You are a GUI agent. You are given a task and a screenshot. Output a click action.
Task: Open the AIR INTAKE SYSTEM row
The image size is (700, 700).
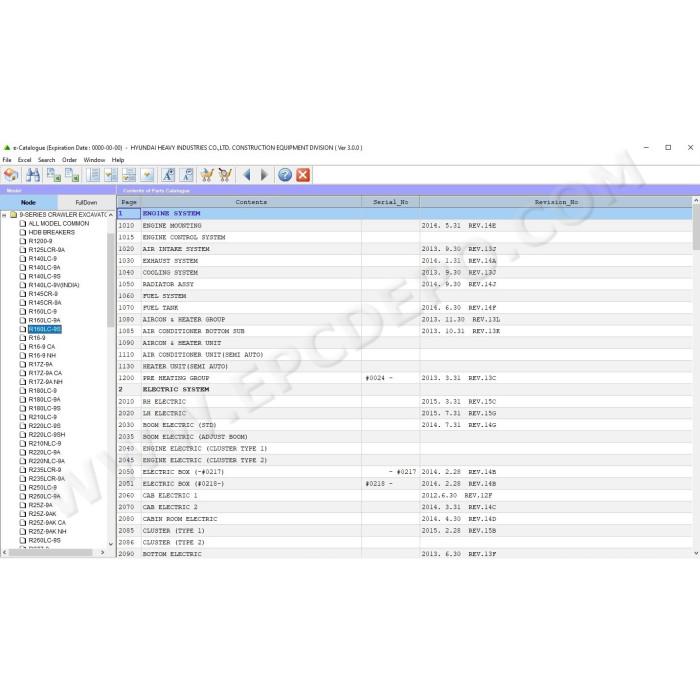[404, 249]
